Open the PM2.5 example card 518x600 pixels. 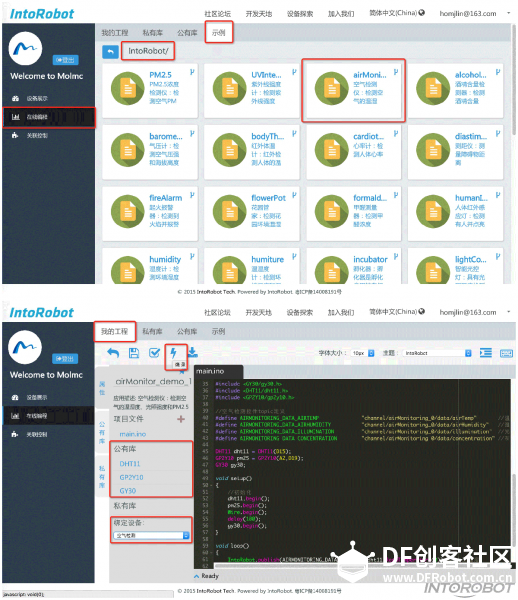click(150, 91)
